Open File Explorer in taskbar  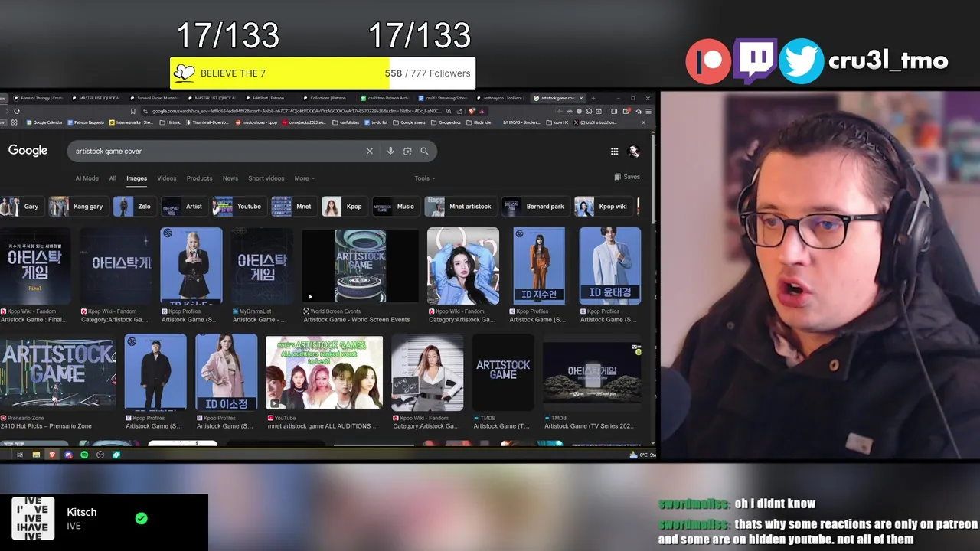[36, 455]
